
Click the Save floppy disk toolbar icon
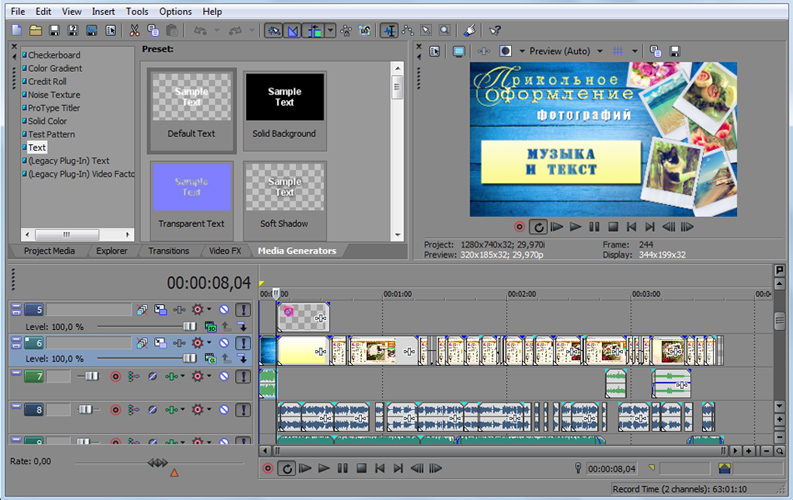pyautogui.click(x=54, y=30)
